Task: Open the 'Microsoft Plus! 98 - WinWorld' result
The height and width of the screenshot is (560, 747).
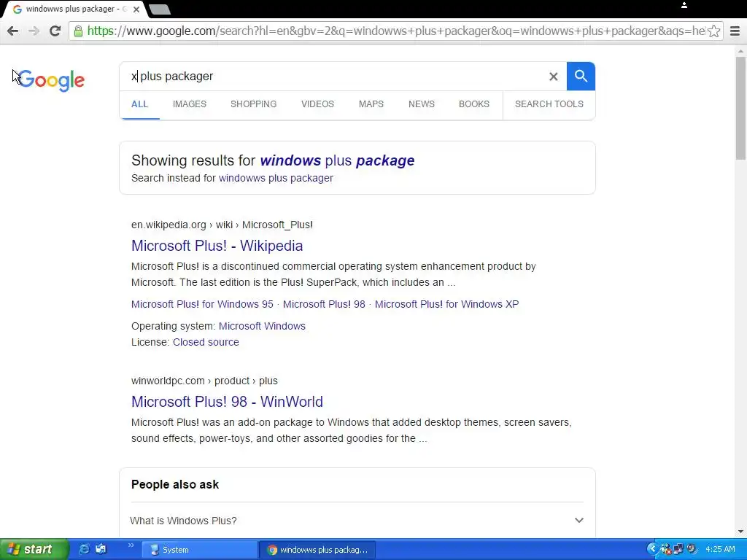Action: tap(228, 402)
